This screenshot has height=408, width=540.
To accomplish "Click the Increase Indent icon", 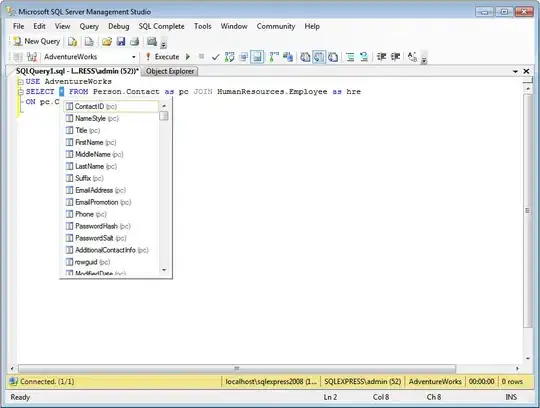I will [395, 57].
